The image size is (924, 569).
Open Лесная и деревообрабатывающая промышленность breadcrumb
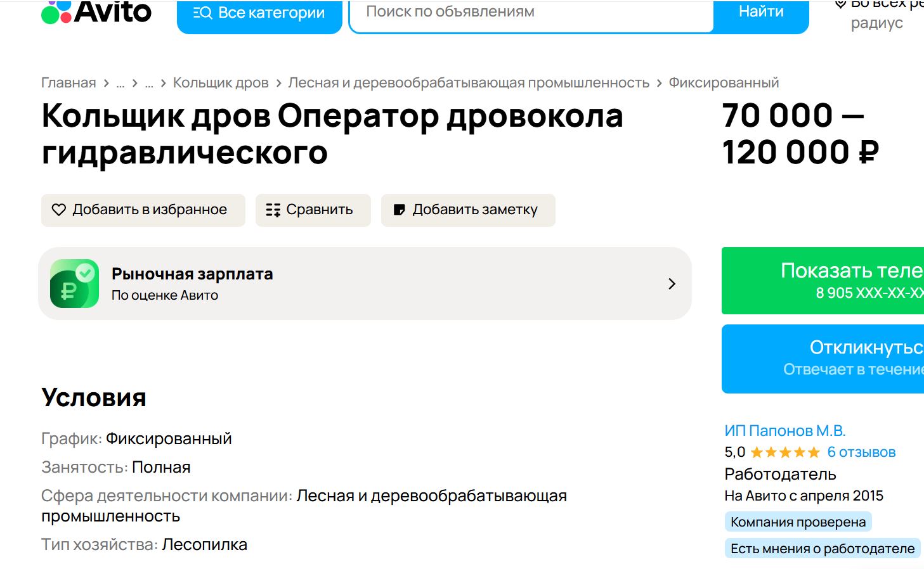coord(469,83)
